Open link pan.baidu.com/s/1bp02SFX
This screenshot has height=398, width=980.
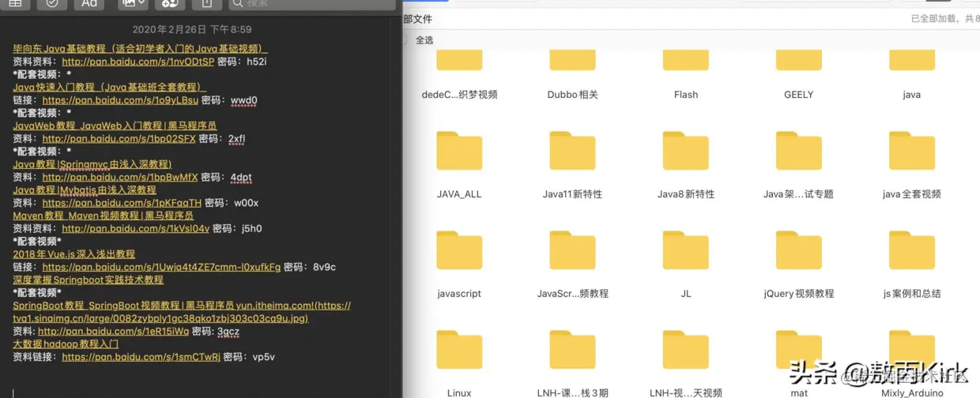pyautogui.click(x=119, y=139)
